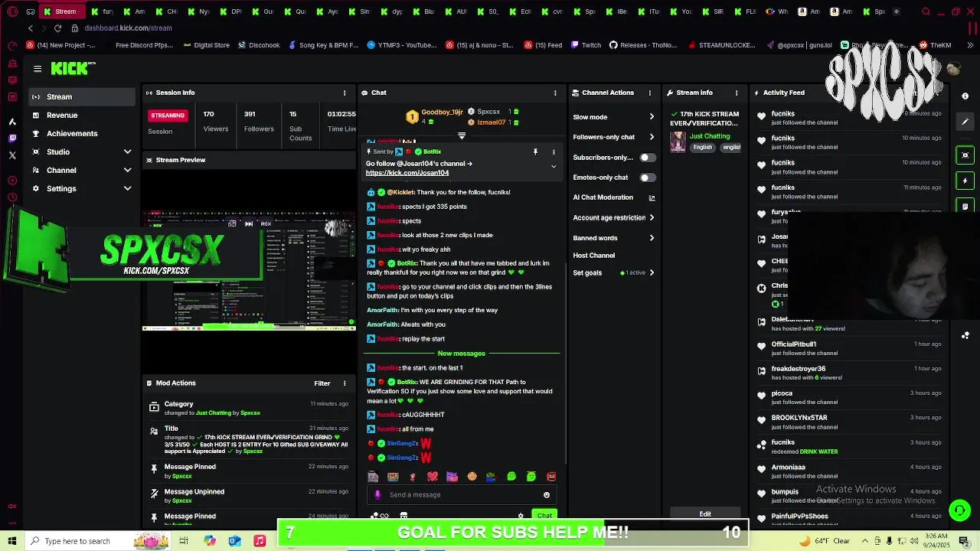Open Stream Info panel options menu
Screen dimensions: 980x551
(x=737, y=93)
